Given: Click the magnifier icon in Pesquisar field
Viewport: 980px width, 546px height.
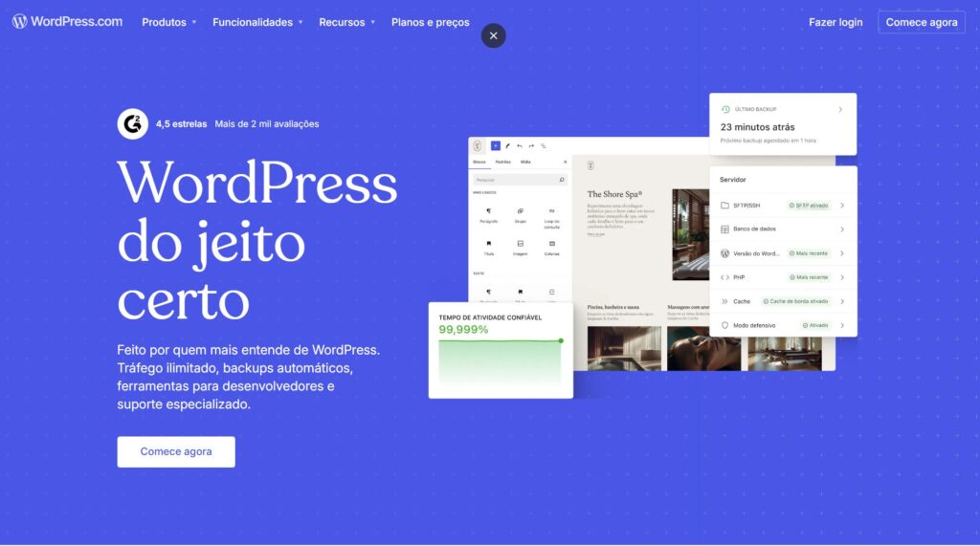Looking at the screenshot, I should pos(561,180).
